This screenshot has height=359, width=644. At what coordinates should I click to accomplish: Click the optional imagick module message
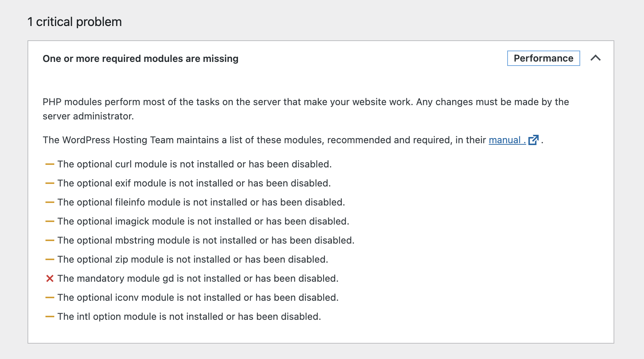(x=203, y=221)
